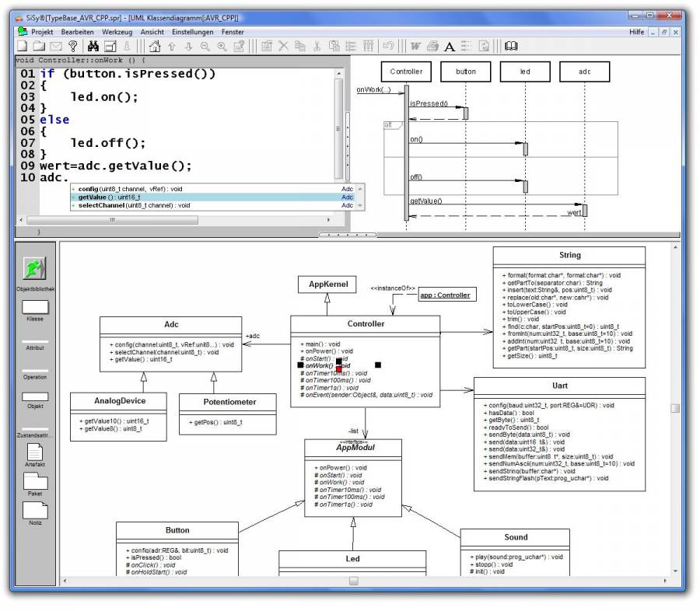The width and height of the screenshot is (700, 611).
Task: Open the handbook via the book icon
Action: (x=510, y=45)
